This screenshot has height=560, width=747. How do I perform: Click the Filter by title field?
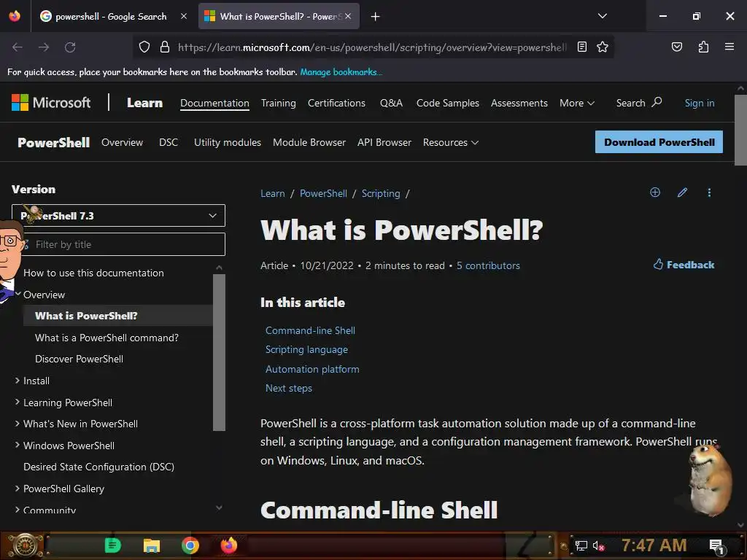pyautogui.click(x=118, y=244)
